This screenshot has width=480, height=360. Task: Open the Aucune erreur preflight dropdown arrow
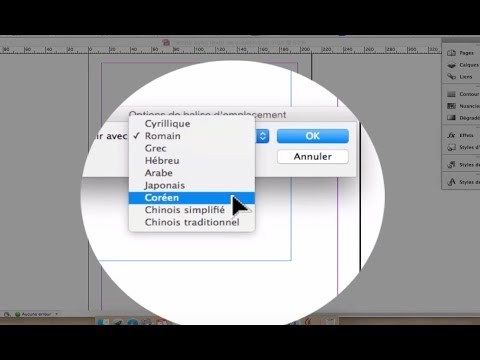(x=57, y=314)
